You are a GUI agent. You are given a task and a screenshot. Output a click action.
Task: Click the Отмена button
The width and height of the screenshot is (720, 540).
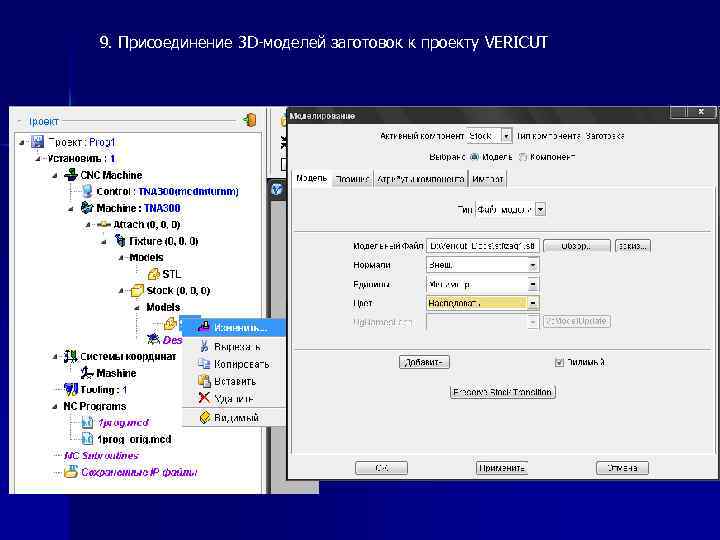click(x=622, y=468)
